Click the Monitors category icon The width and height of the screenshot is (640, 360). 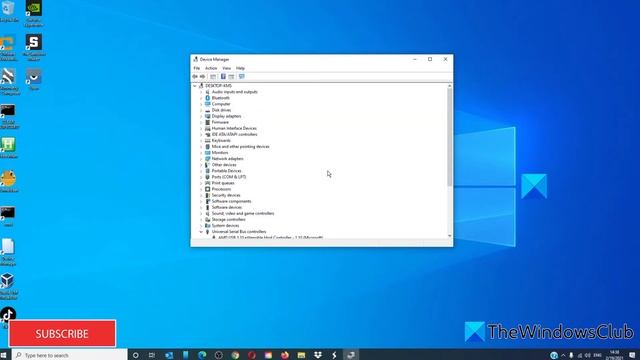(x=207, y=153)
